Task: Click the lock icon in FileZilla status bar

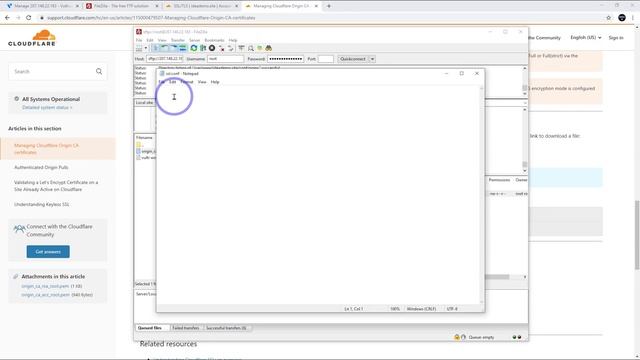Action: (457, 337)
